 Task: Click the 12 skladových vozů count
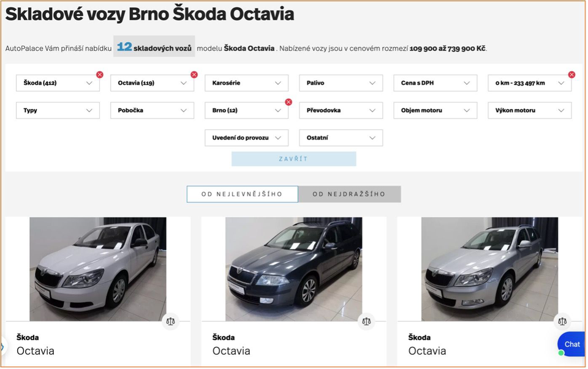pos(154,47)
